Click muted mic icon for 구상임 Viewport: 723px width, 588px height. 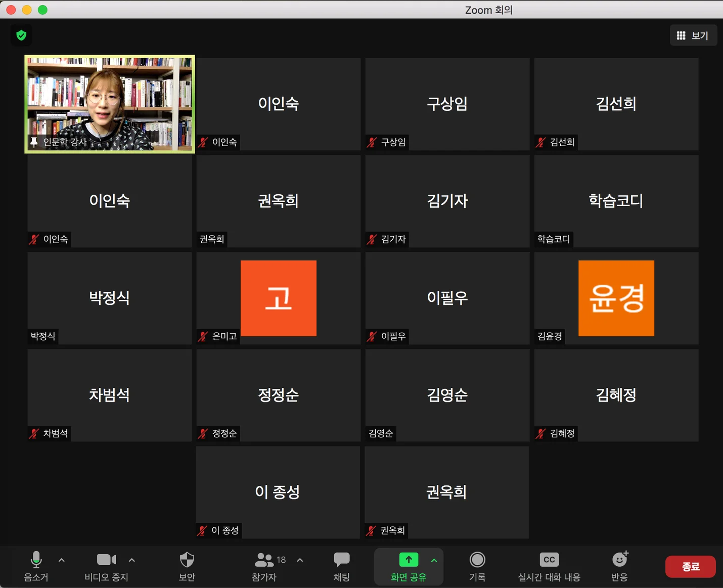(x=372, y=143)
